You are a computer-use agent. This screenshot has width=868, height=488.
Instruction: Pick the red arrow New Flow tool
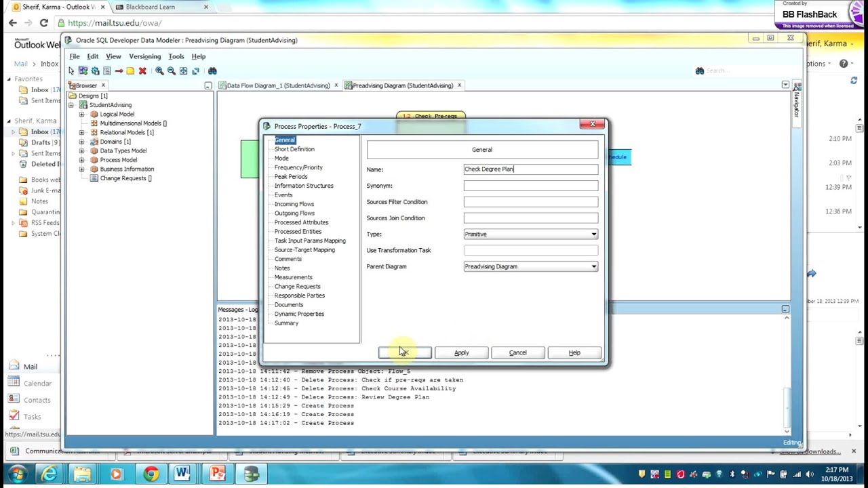pyautogui.click(x=119, y=70)
